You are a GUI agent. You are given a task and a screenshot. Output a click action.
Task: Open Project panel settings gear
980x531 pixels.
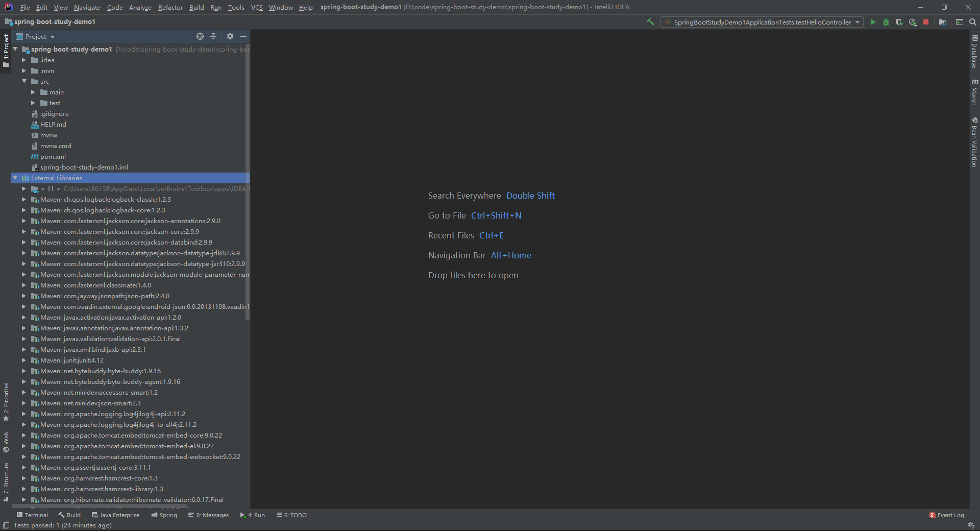(x=230, y=36)
